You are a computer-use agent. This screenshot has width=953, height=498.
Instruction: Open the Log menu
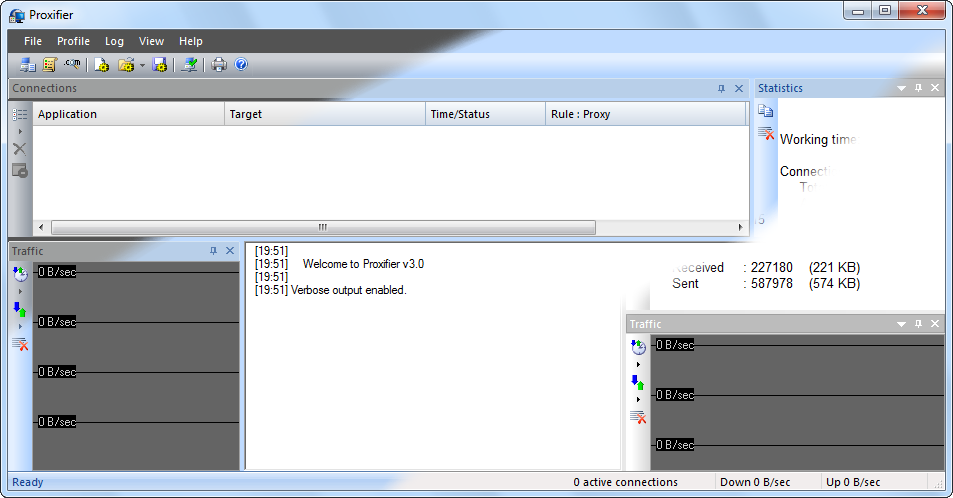click(114, 41)
